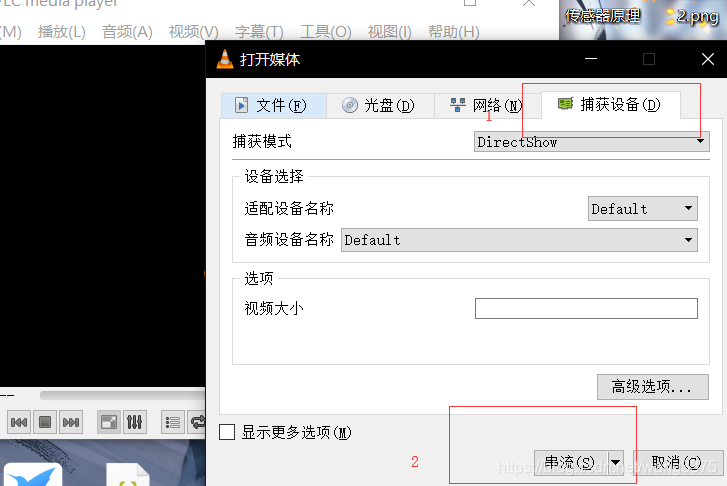Expand the arrow next to 串流(S)

point(615,462)
